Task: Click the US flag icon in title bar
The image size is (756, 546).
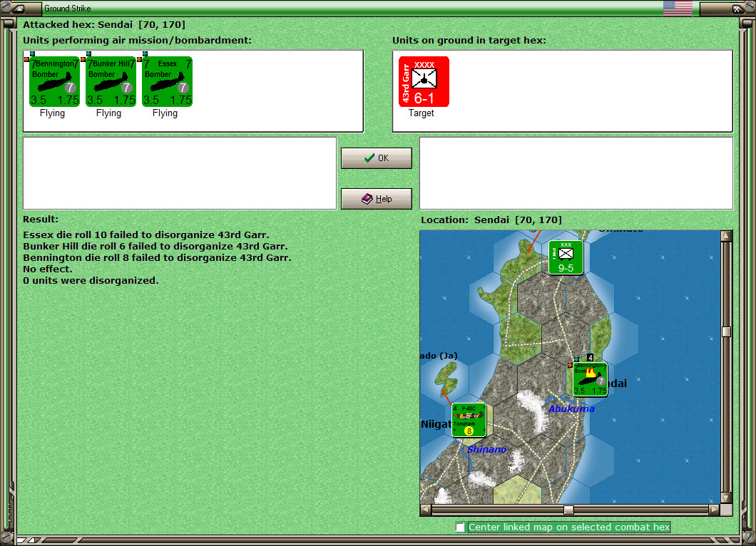Action: [678, 8]
